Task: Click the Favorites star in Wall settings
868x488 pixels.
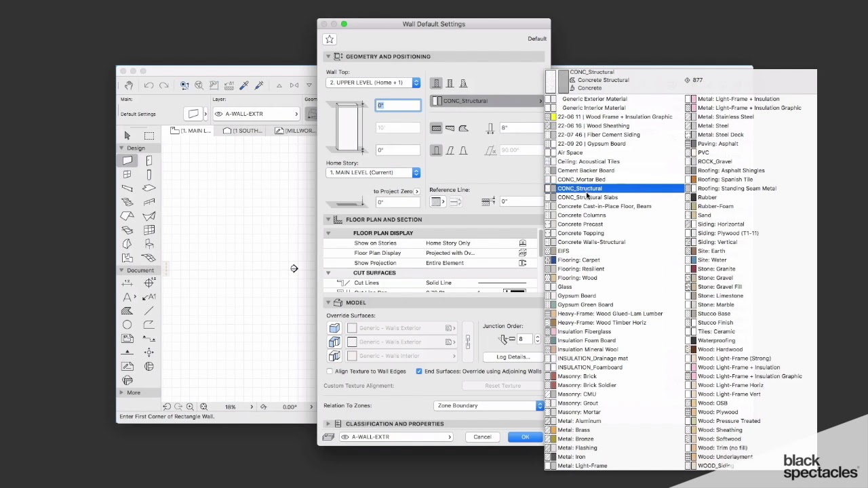Action: (330, 40)
